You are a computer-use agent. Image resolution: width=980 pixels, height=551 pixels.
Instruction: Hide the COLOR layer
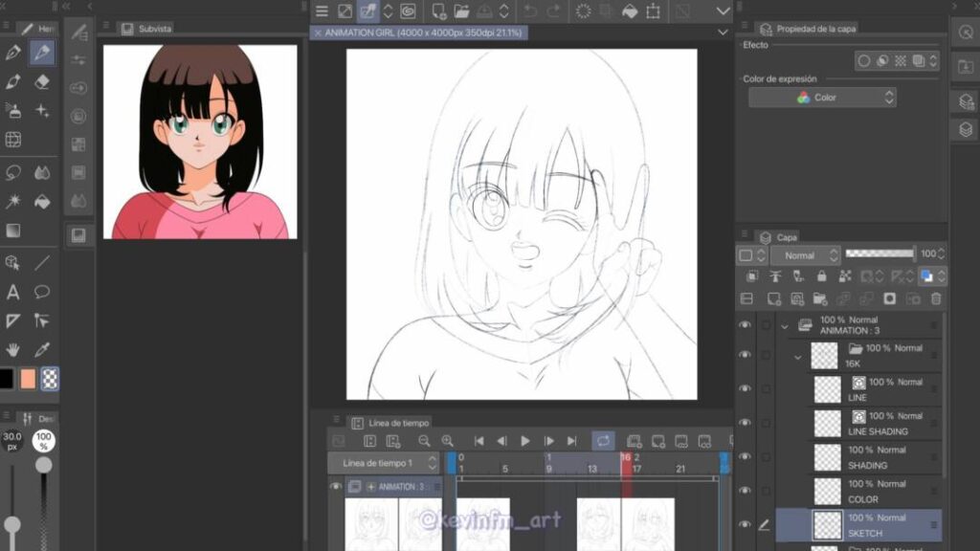pyautogui.click(x=745, y=491)
